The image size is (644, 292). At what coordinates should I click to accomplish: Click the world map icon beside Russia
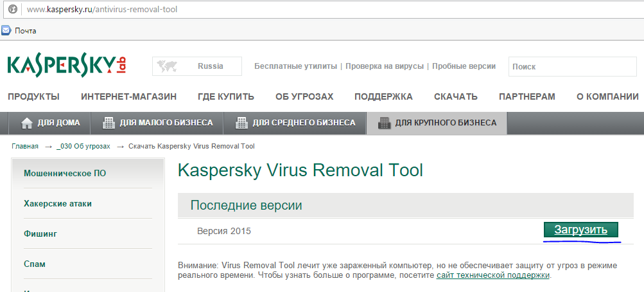coord(168,66)
